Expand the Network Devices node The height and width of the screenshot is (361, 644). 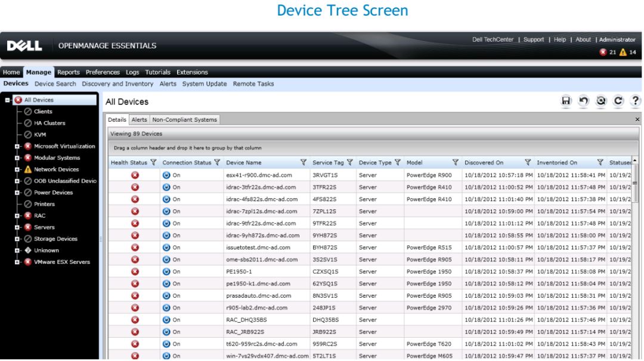click(x=17, y=169)
